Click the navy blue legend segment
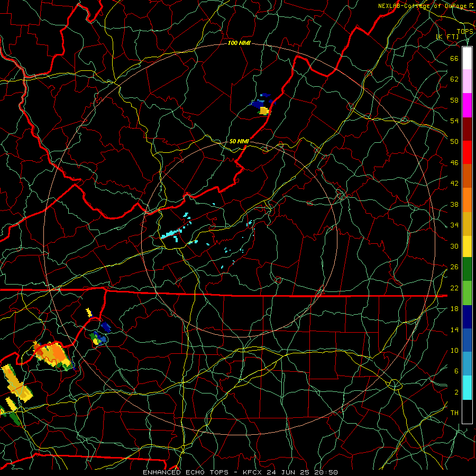The height and width of the screenshot is (476, 476). pos(467,317)
